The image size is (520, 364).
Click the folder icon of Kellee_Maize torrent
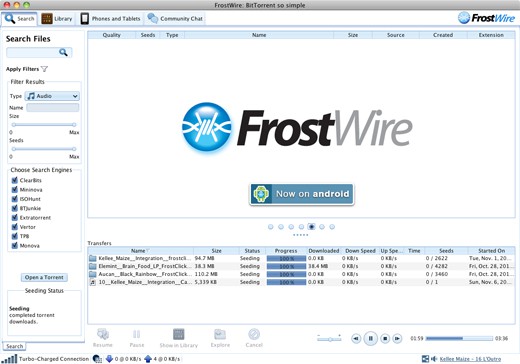pyautogui.click(x=93, y=258)
